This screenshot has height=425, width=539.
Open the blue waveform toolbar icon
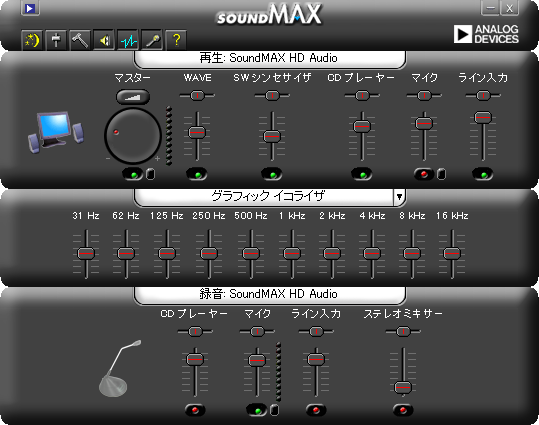(x=128, y=41)
